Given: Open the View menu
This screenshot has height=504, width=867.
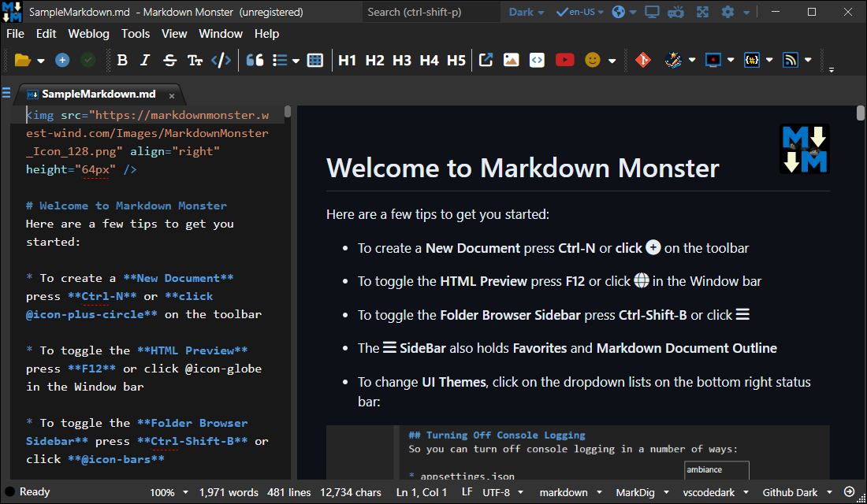Looking at the screenshot, I should [x=174, y=34].
